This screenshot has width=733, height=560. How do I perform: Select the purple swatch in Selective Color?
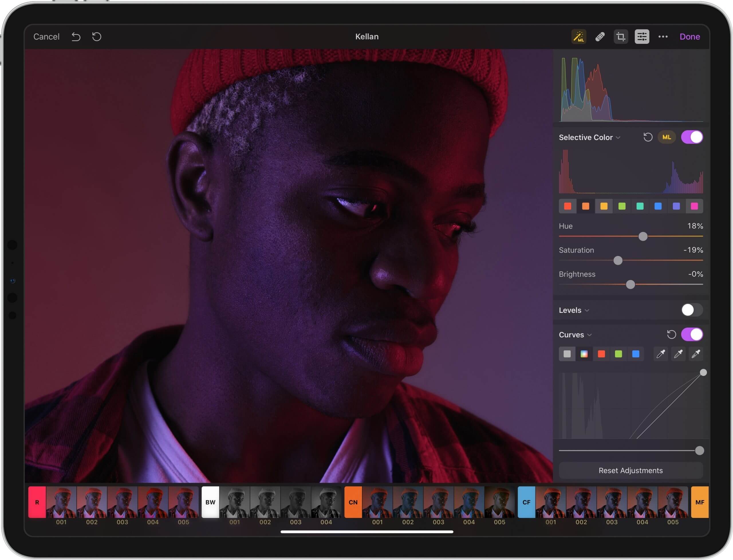[676, 206]
